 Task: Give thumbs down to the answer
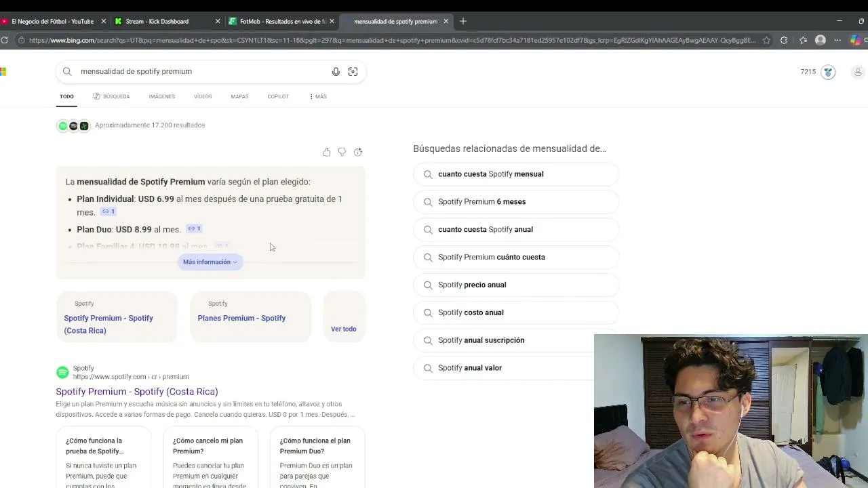pos(342,152)
